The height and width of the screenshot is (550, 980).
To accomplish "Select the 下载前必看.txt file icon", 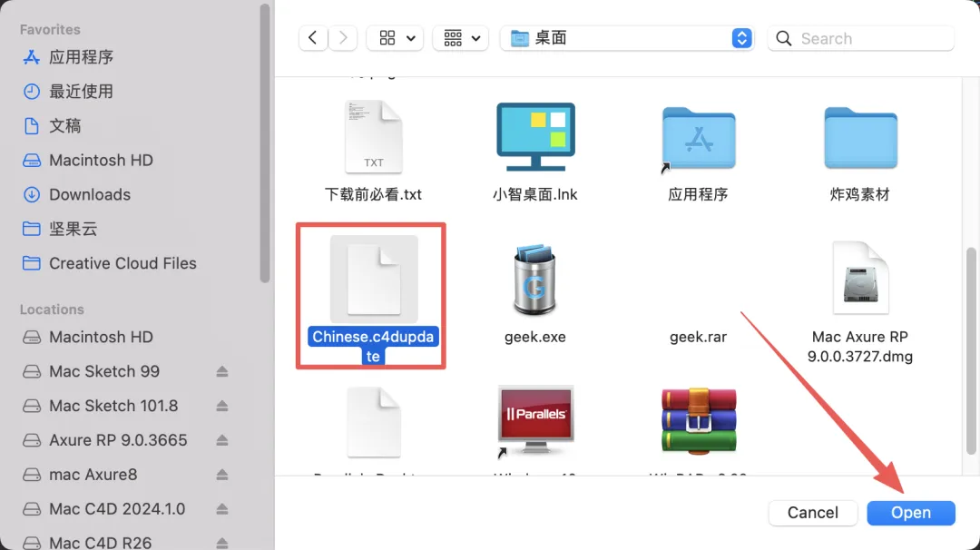I will click(373, 137).
